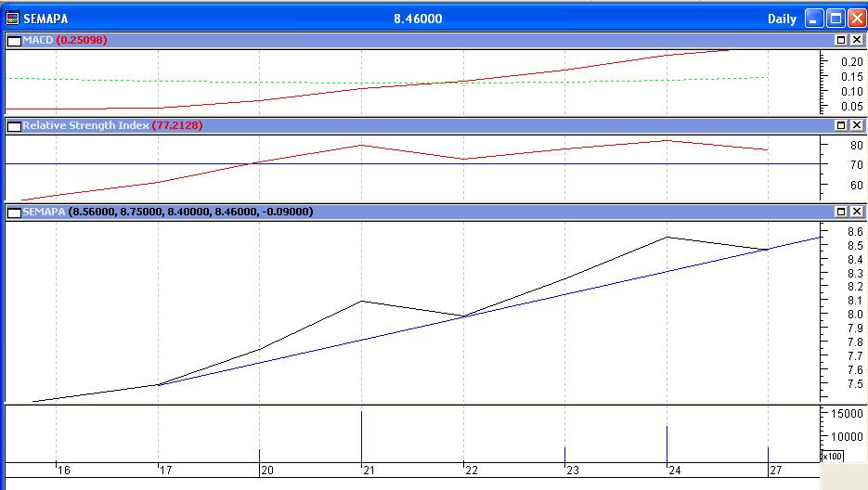Click the MACD panel menu icon
The width and height of the screenshot is (868, 490).
(x=15, y=41)
